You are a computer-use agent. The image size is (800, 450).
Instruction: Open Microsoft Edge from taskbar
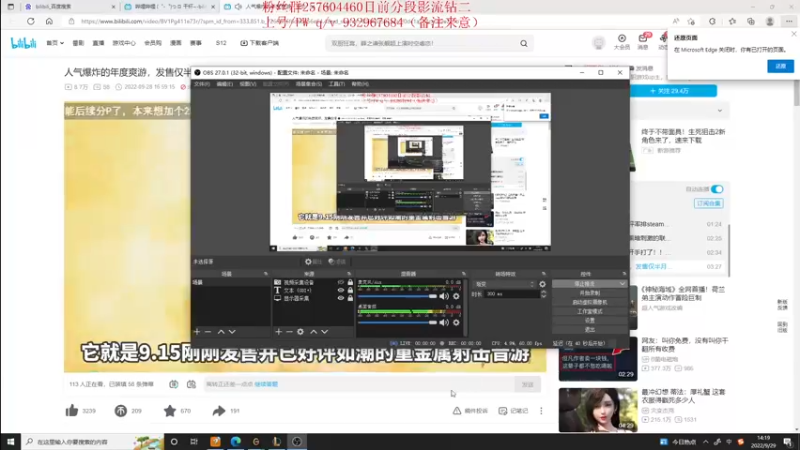(236, 441)
